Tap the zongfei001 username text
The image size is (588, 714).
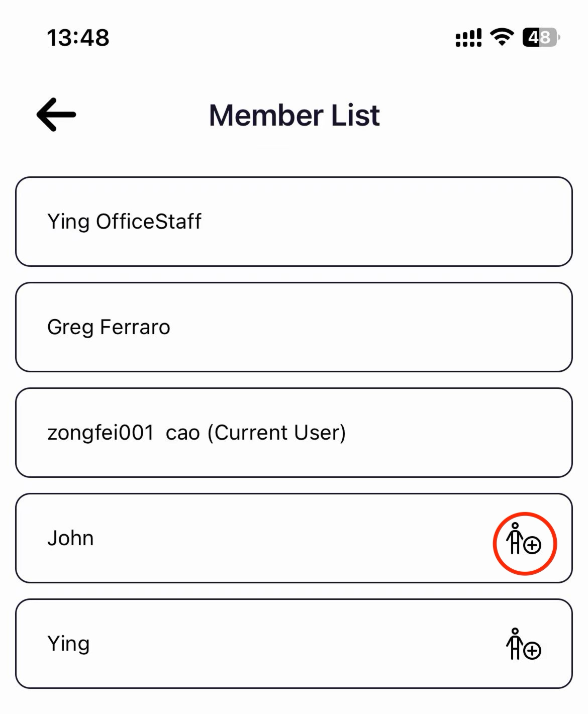click(101, 433)
